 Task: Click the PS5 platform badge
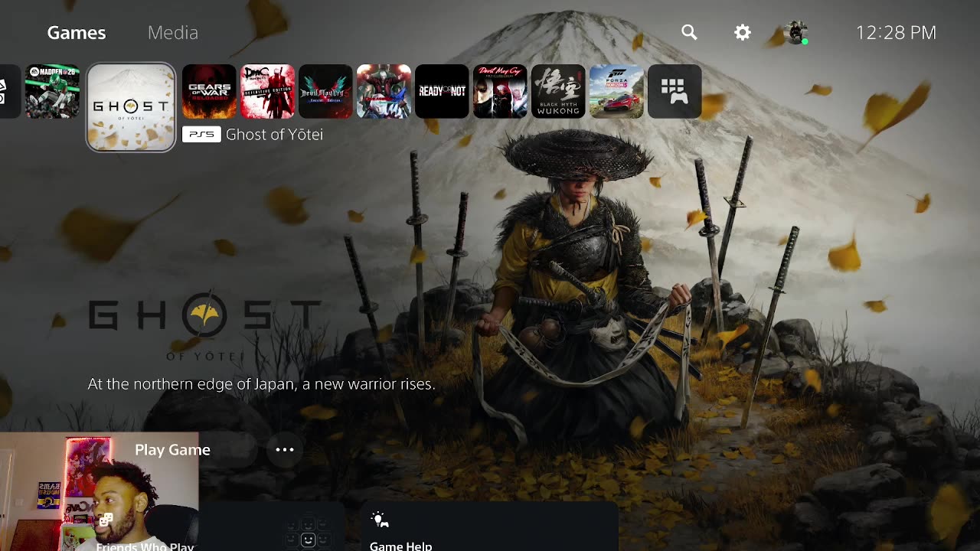(x=201, y=135)
